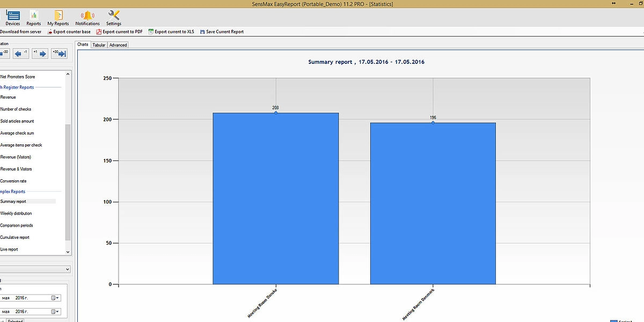Click the Reports toolbar icon
Viewport: 644px width, 322px height.
click(x=34, y=18)
